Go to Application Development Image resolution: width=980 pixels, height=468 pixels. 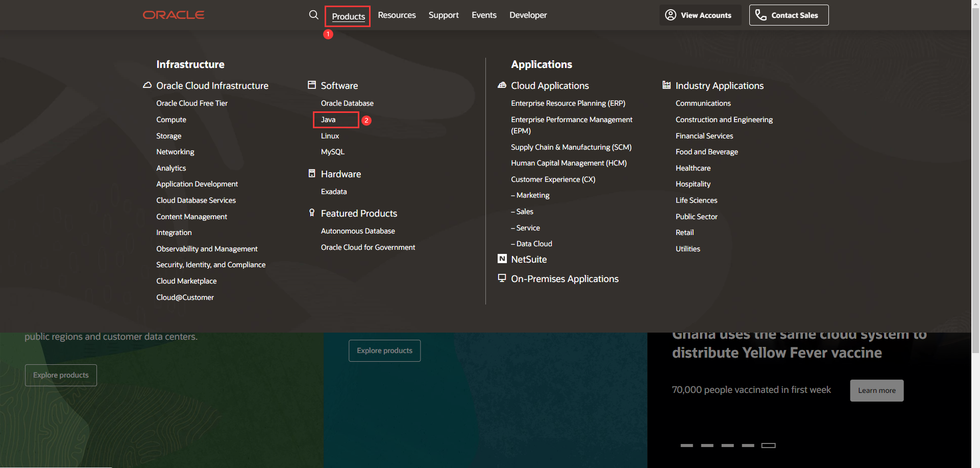click(197, 184)
